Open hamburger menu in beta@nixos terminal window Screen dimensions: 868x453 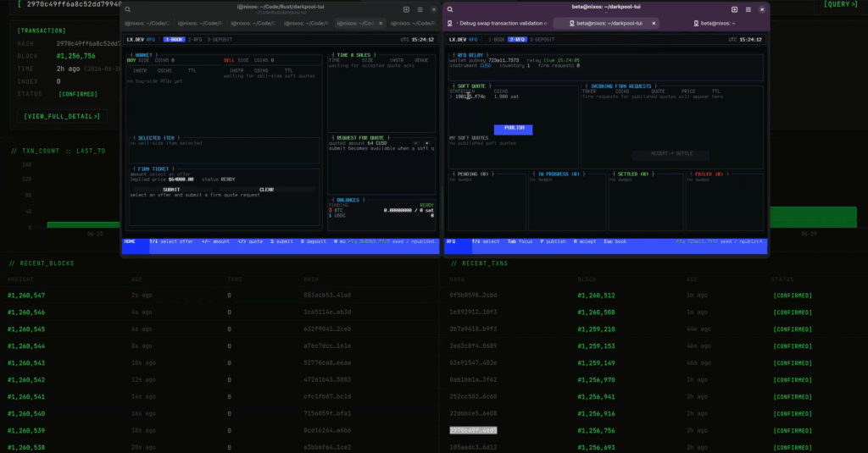[x=748, y=9]
